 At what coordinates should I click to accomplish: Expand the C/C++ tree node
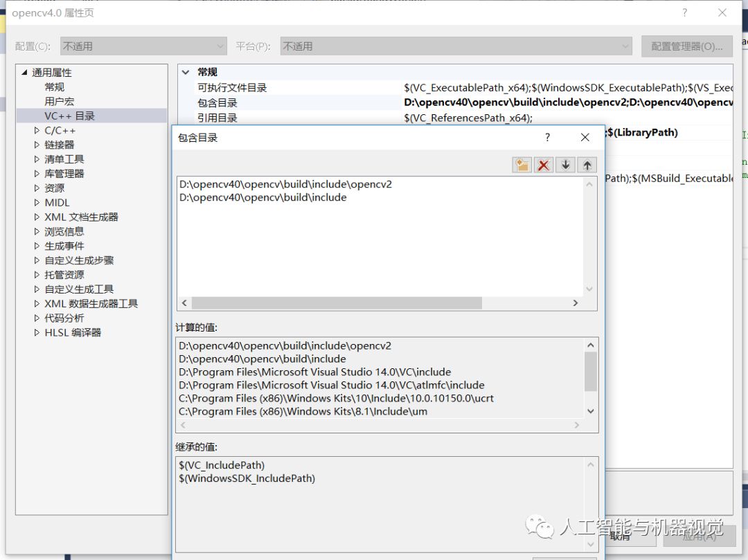tap(37, 130)
